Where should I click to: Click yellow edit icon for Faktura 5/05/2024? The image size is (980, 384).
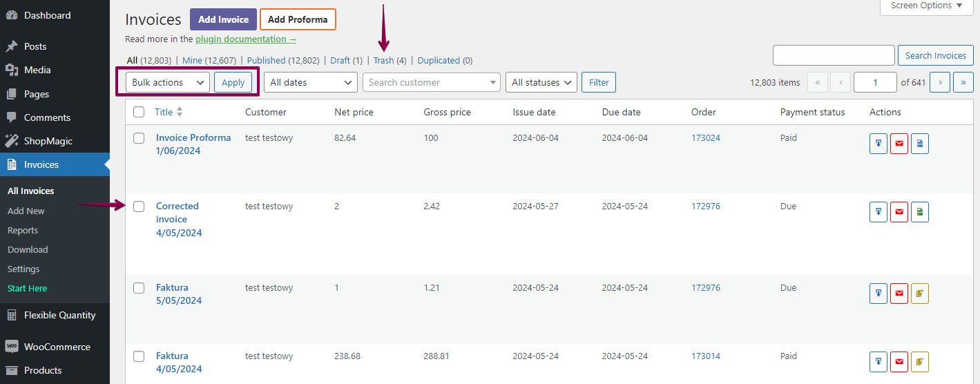(x=919, y=294)
